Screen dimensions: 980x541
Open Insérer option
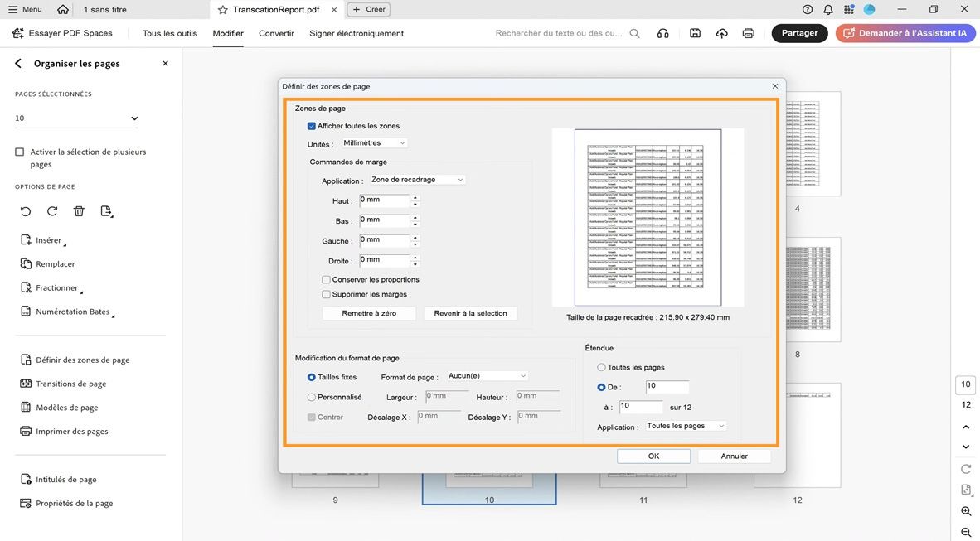[42, 240]
